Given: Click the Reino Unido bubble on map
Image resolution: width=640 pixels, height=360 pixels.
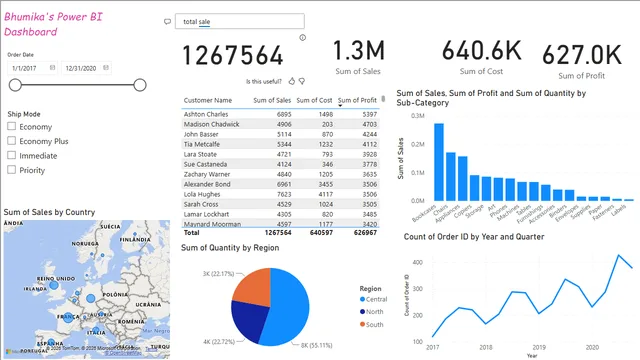Looking at the screenshot, I should (53, 285).
